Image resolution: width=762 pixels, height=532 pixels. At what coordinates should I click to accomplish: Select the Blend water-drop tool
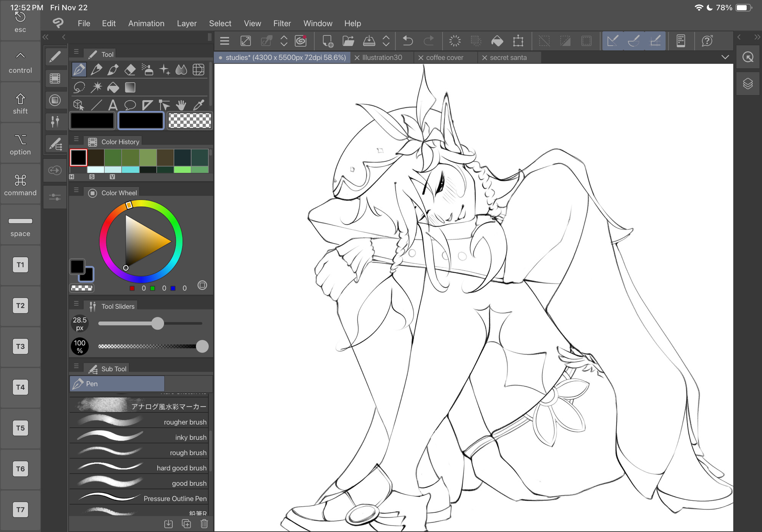181,70
